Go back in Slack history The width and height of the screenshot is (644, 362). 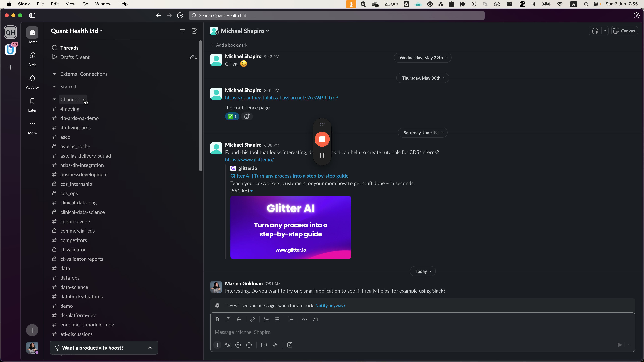(158, 15)
